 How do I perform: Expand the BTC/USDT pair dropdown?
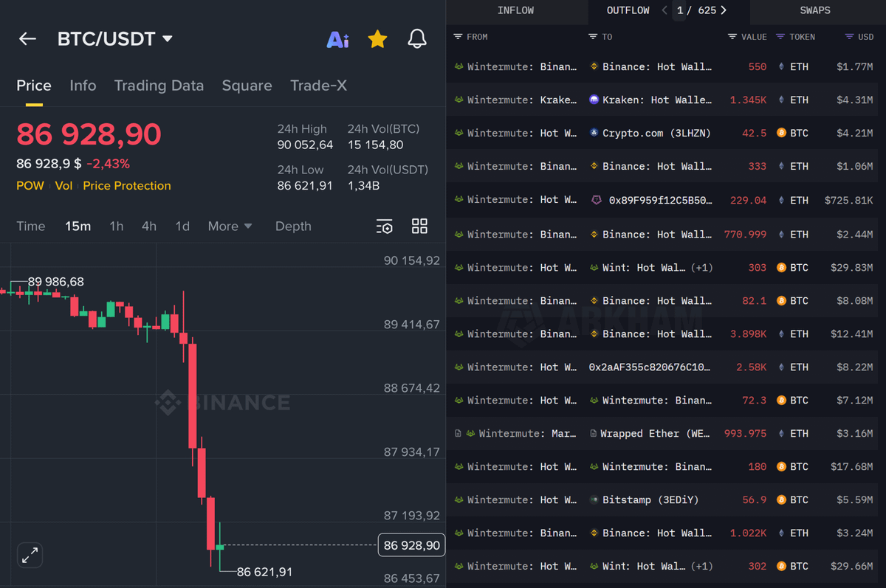tap(168, 39)
